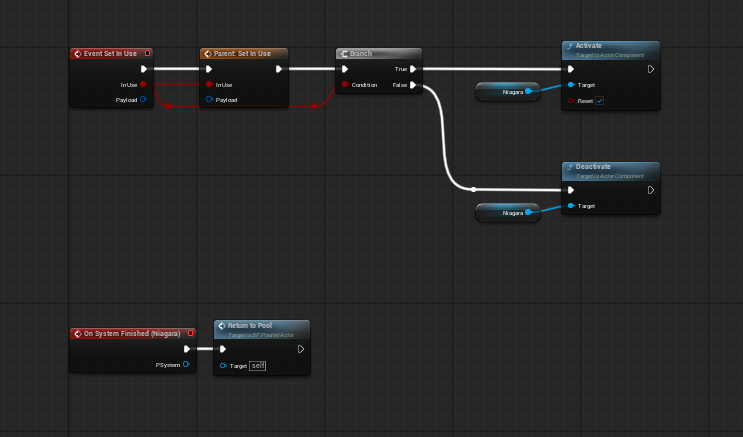Click the Branch node's False output pin
The height and width of the screenshot is (437, 743).
tap(413, 85)
